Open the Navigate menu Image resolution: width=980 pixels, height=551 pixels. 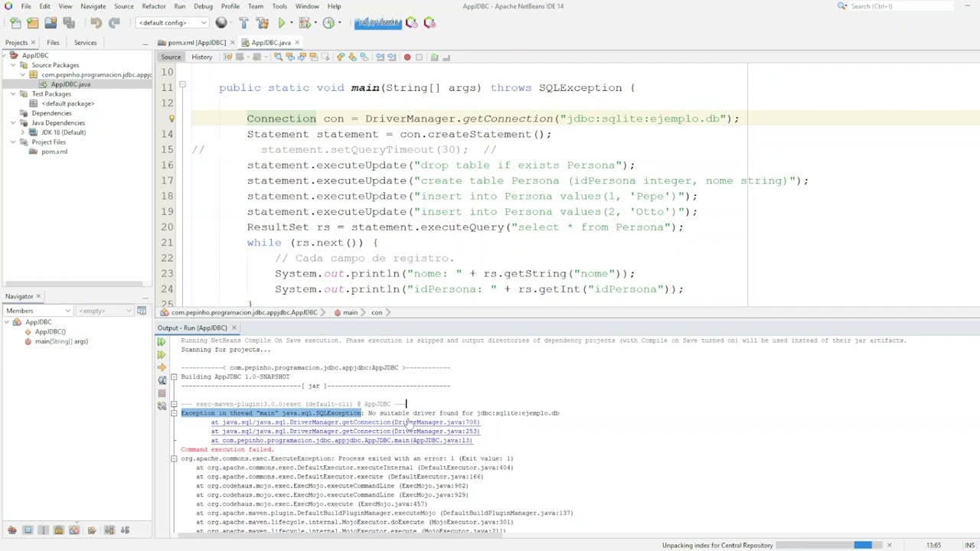(x=93, y=6)
